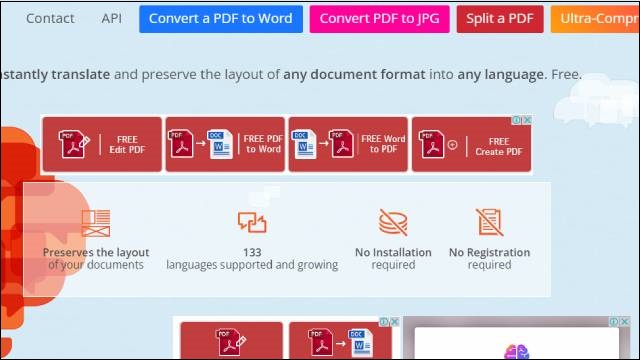Open the API menu link
Viewport: 640px width, 360px height.
[111, 18]
